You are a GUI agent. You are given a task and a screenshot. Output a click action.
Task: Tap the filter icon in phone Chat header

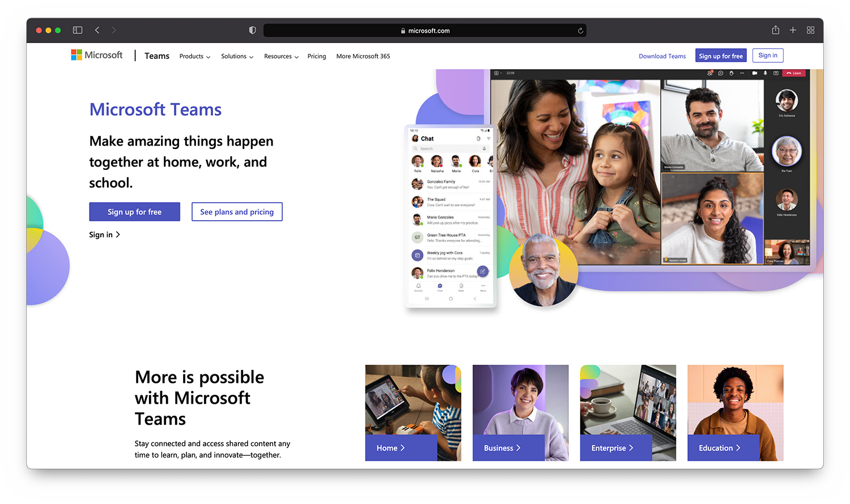488,138
